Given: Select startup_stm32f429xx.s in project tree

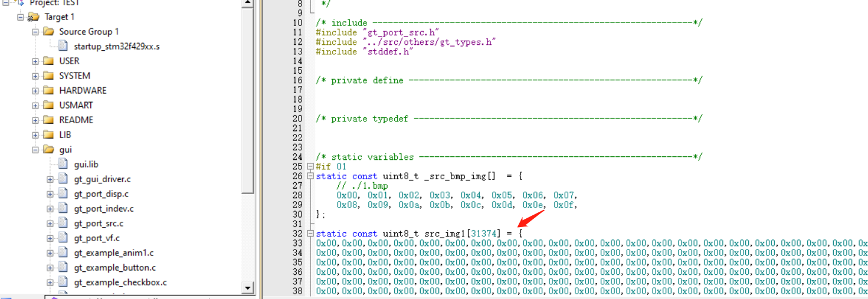Looking at the screenshot, I should 117,47.
